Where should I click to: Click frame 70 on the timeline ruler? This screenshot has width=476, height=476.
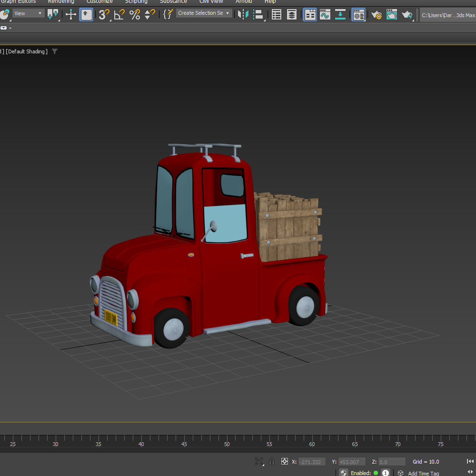tap(397, 444)
